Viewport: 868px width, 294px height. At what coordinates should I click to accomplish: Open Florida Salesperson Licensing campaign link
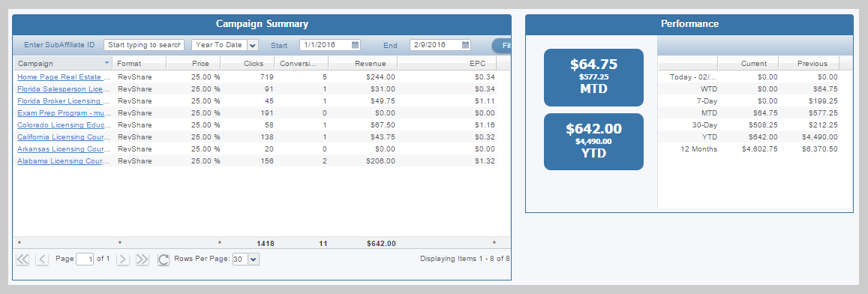pos(63,89)
